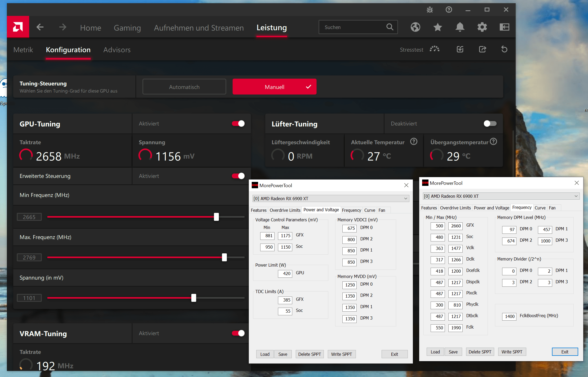Open settings gear icon
Image resolution: width=588 pixels, height=377 pixels.
click(482, 27)
